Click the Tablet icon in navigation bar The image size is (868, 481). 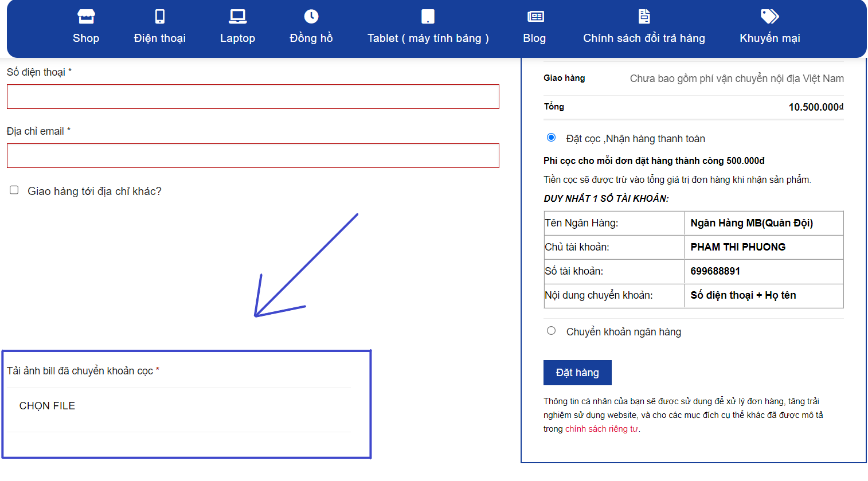428,17
